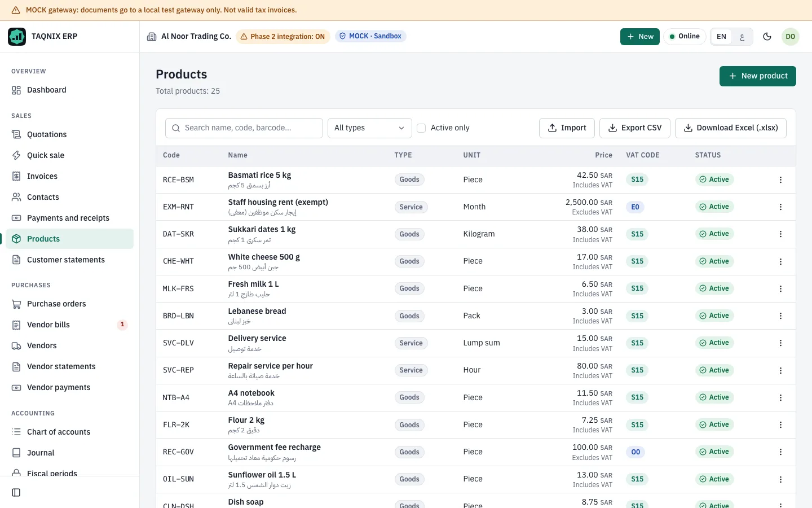
Task: Focus the product search field
Action: [x=244, y=128]
